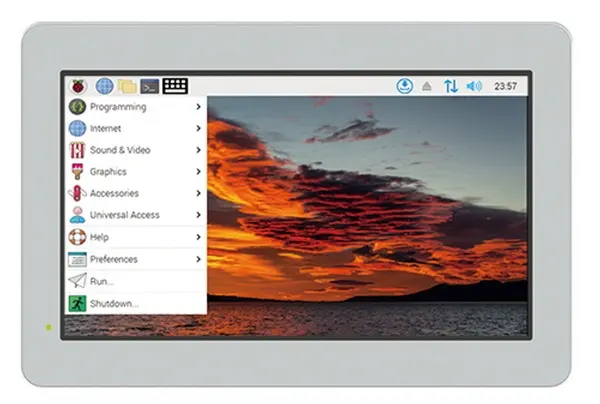
Task: Open the Internet category
Action: click(x=136, y=128)
